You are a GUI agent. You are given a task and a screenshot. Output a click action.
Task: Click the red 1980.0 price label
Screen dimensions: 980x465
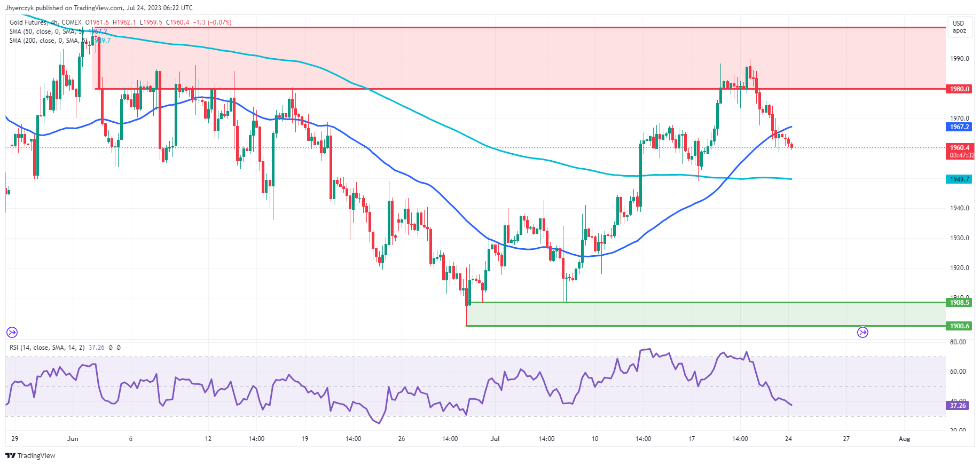pyautogui.click(x=958, y=89)
